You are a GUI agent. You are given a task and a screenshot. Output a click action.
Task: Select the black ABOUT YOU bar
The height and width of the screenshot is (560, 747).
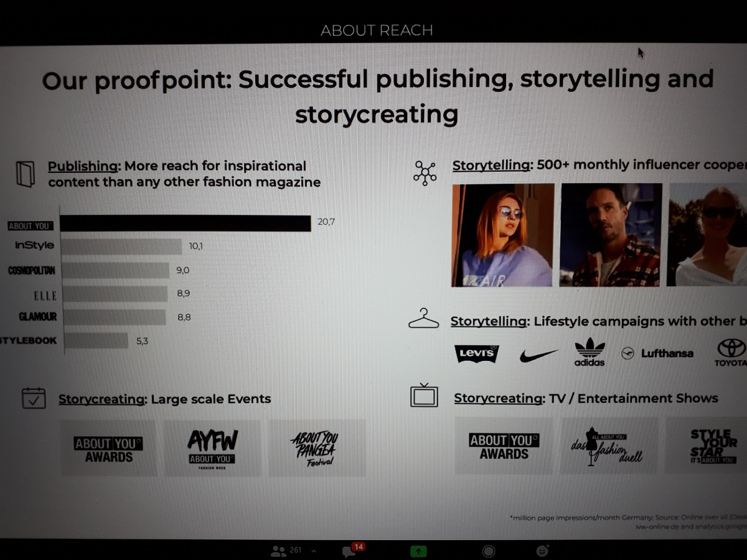[186, 223]
